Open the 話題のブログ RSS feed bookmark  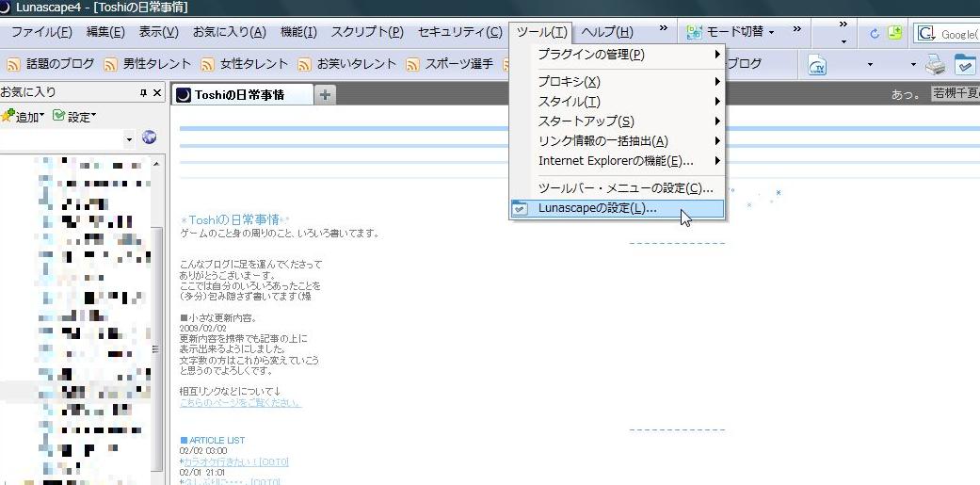pos(51,64)
